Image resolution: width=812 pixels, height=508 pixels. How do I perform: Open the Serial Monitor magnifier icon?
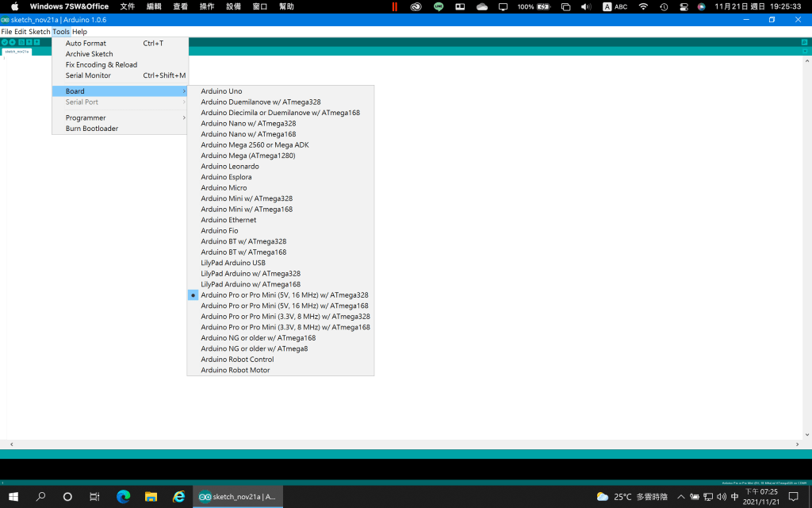click(x=805, y=42)
